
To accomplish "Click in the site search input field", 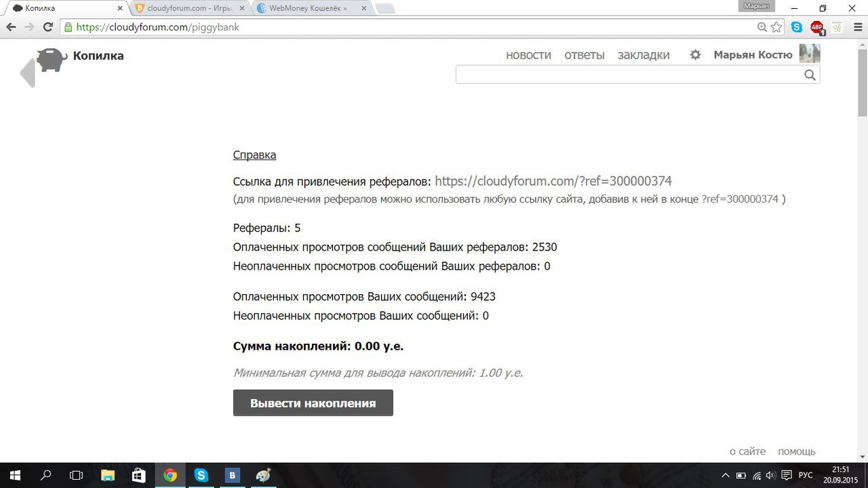I will click(627, 75).
